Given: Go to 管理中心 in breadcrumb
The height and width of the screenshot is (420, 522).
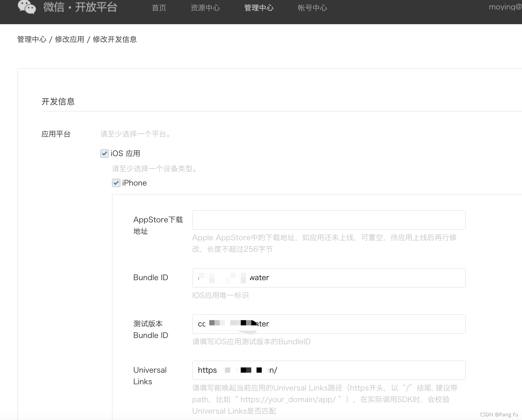Looking at the screenshot, I should click(x=32, y=39).
